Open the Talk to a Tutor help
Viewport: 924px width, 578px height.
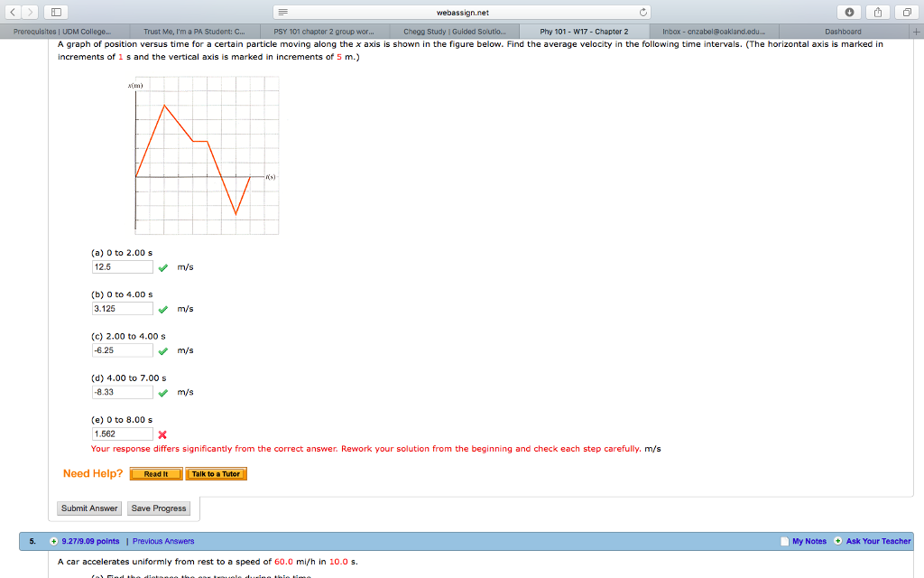(217, 473)
